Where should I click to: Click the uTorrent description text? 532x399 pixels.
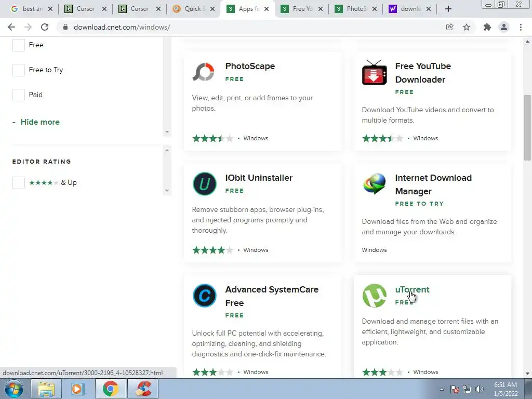click(430, 332)
